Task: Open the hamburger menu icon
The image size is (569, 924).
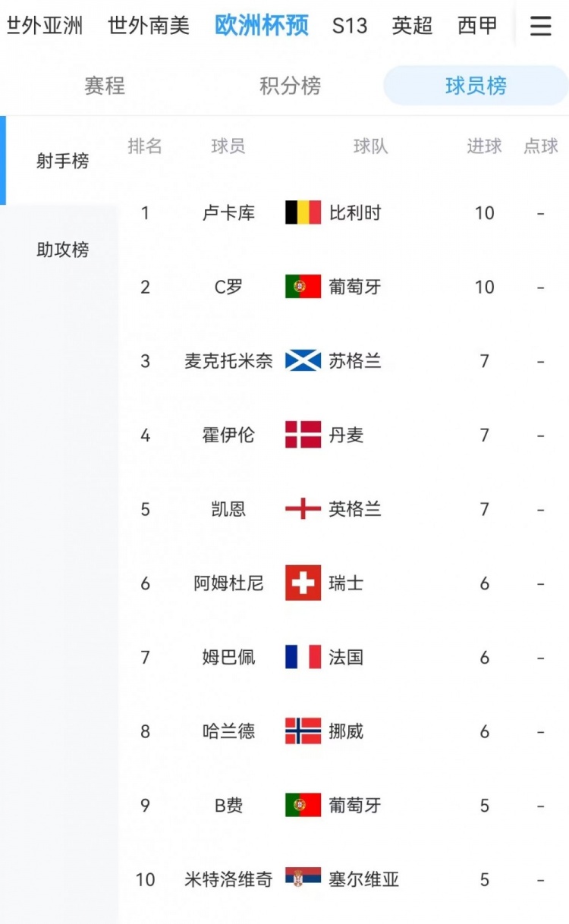Action: tap(540, 27)
